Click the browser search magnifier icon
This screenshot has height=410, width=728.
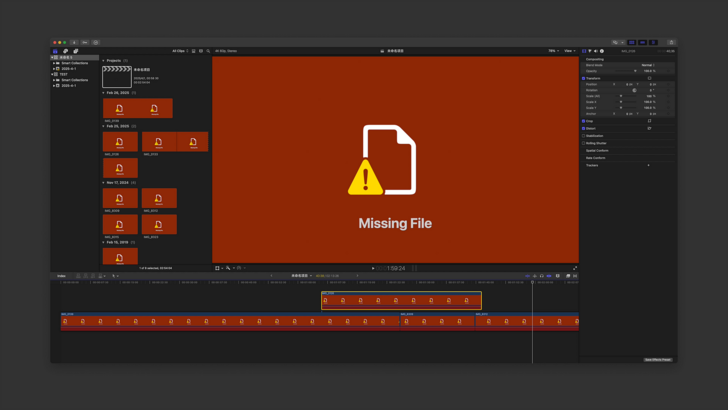point(208,51)
